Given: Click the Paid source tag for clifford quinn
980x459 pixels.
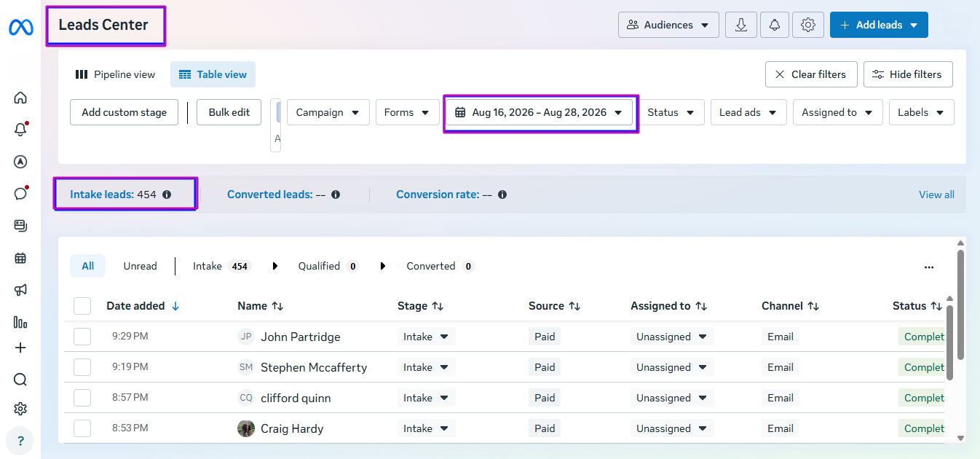Looking at the screenshot, I should [545, 398].
